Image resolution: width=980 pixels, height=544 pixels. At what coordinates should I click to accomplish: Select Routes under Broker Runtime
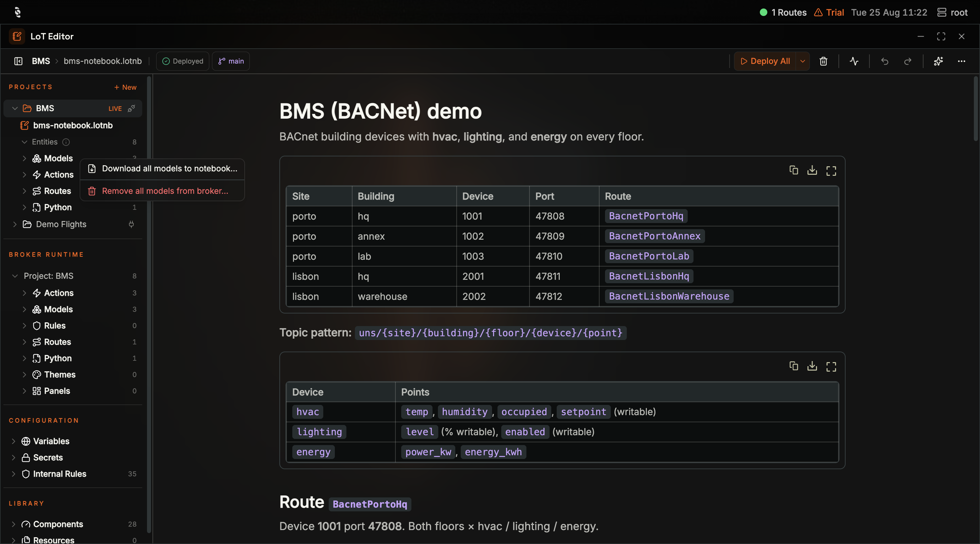coord(58,342)
